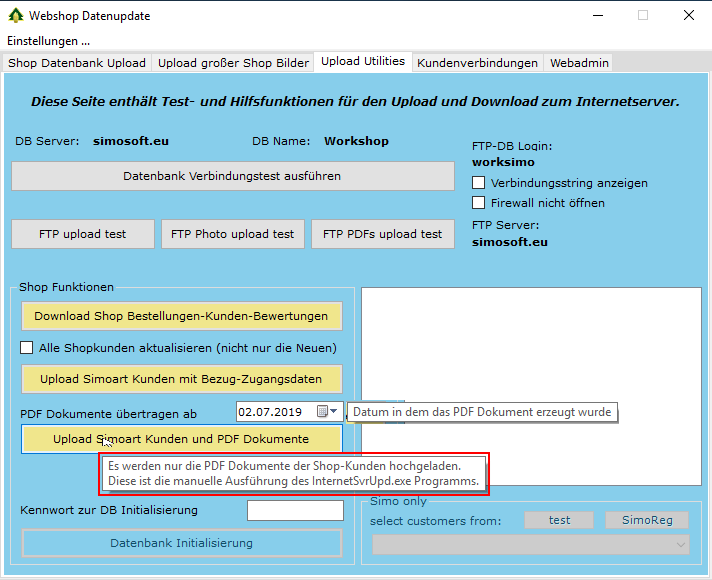Open the Einstellungen menu
This screenshot has width=712, height=580.
point(48,41)
